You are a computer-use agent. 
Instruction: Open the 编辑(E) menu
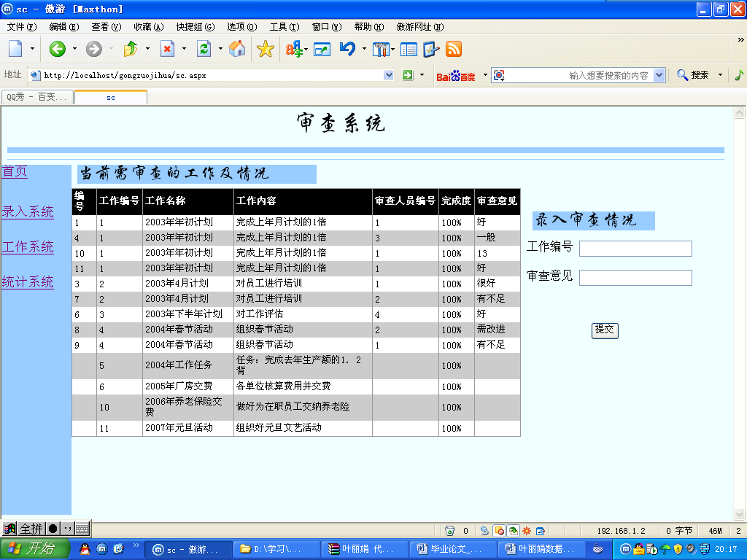[x=64, y=27]
